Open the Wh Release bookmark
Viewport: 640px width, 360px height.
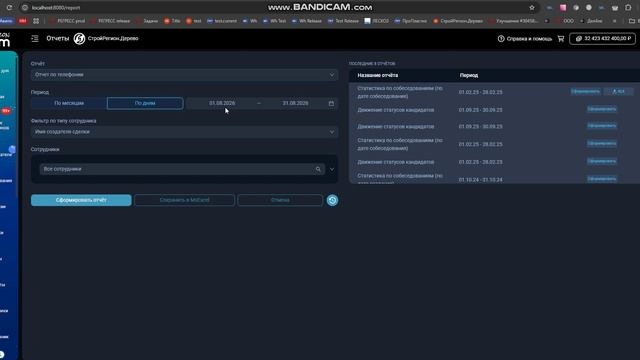[x=307, y=21]
